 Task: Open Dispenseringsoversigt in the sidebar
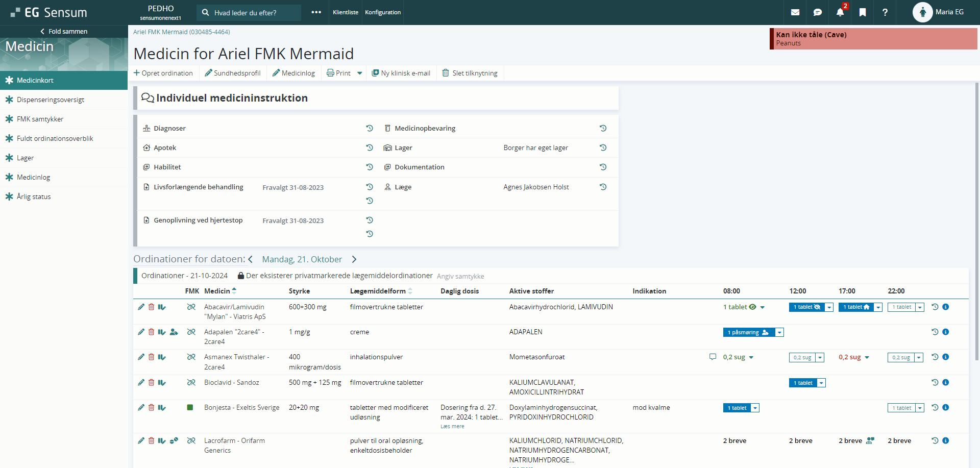click(64, 100)
